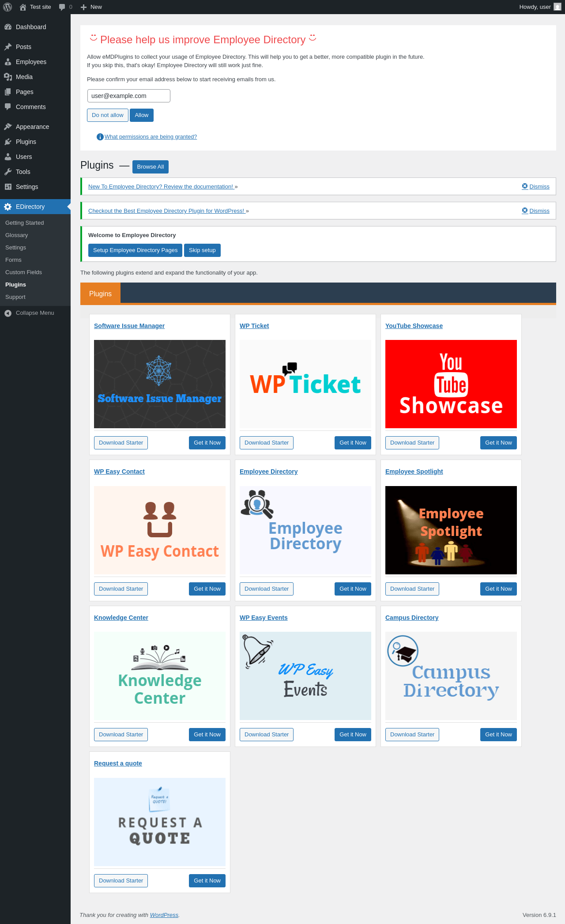
Task: Click dismiss icon on documentation notice
Action: pos(525,186)
